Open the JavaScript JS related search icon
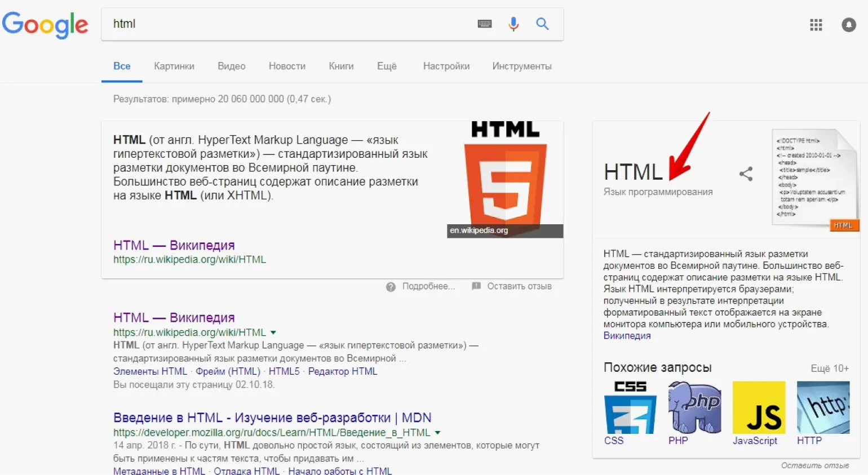This screenshot has height=475, width=868. [759, 407]
